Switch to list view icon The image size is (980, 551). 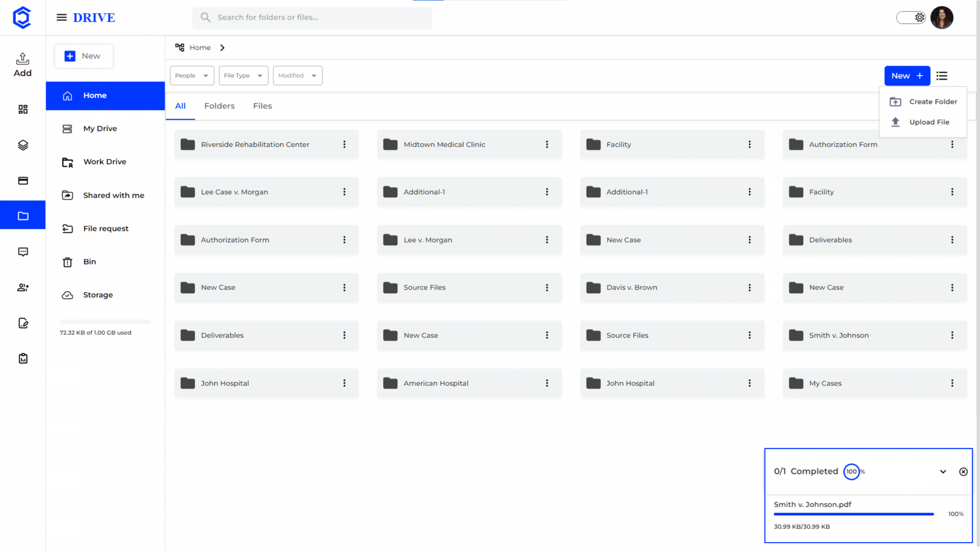click(x=942, y=76)
